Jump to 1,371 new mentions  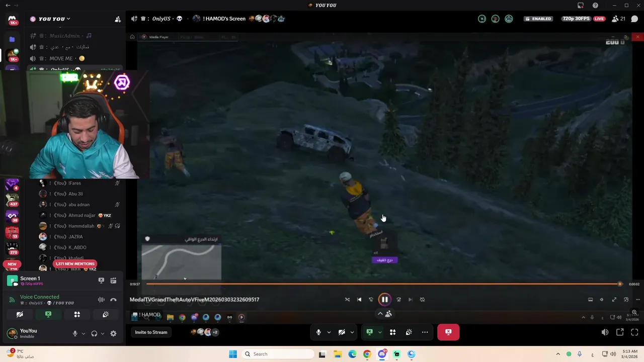point(74,263)
